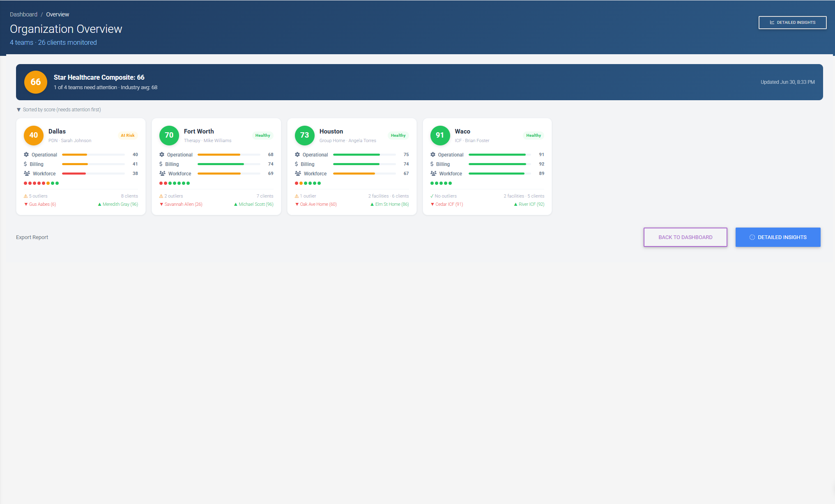Click the Dallas At Risk status tag
Viewport: 835px width, 504px height.
click(128, 136)
